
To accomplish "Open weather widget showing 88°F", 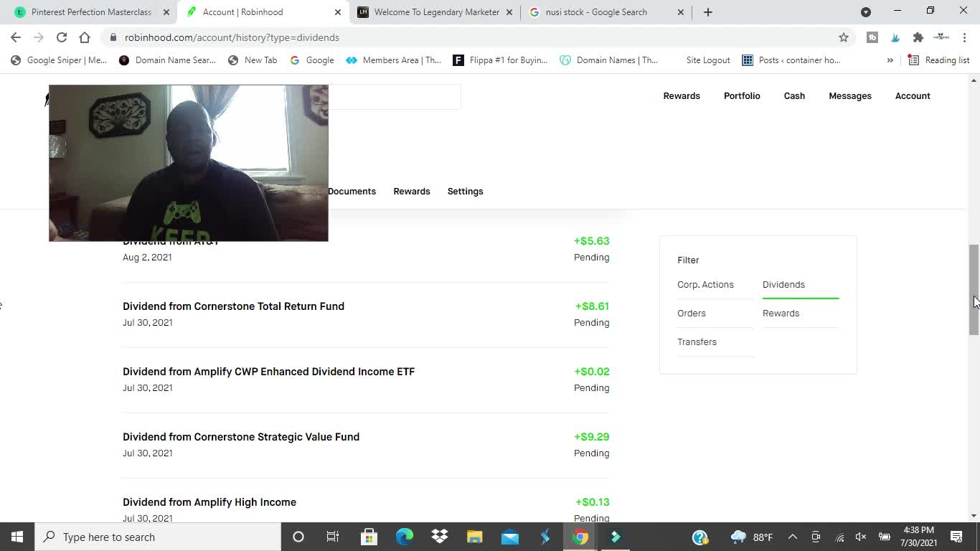I will click(x=752, y=537).
